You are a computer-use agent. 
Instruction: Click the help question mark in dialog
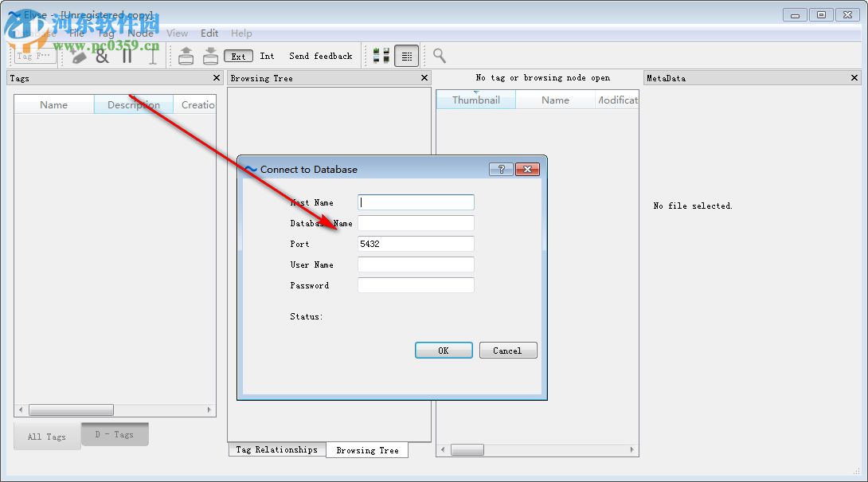point(501,169)
